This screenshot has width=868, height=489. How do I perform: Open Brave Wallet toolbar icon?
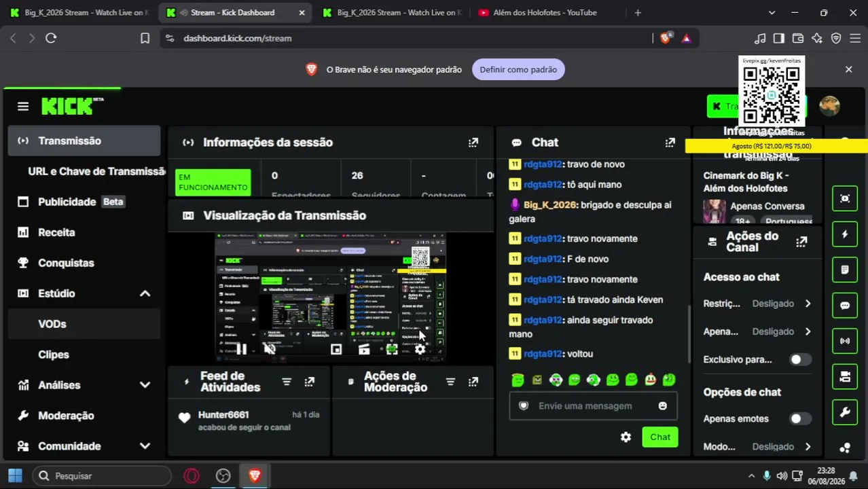tap(798, 38)
